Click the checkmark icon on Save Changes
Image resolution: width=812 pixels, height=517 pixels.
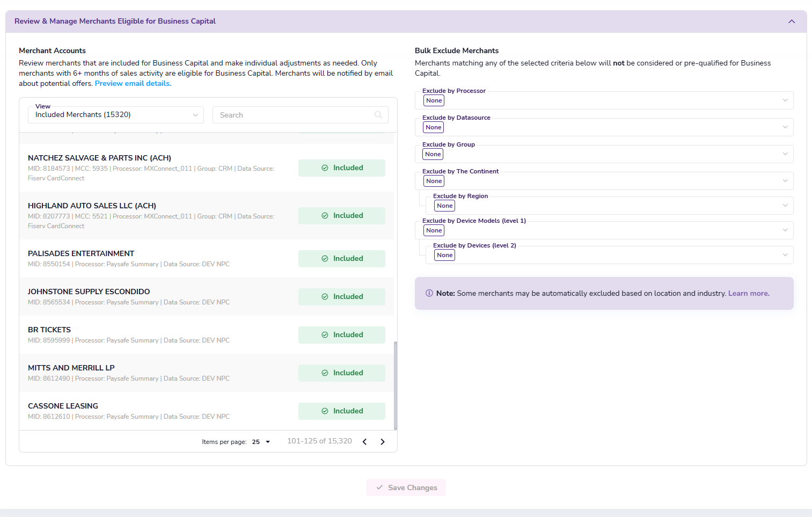click(x=379, y=487)
